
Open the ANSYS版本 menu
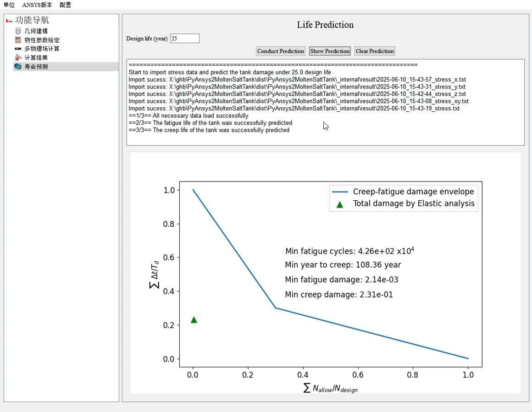pos(37,5)
